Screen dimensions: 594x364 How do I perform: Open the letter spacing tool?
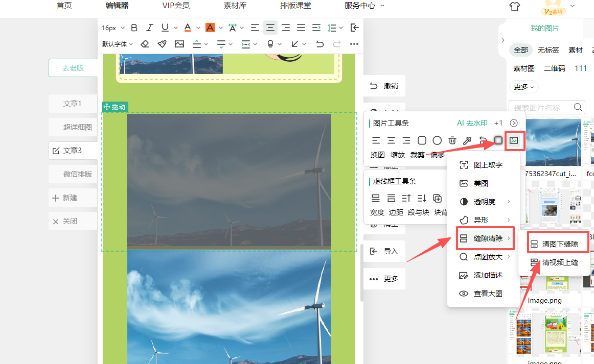coord(232,28)
